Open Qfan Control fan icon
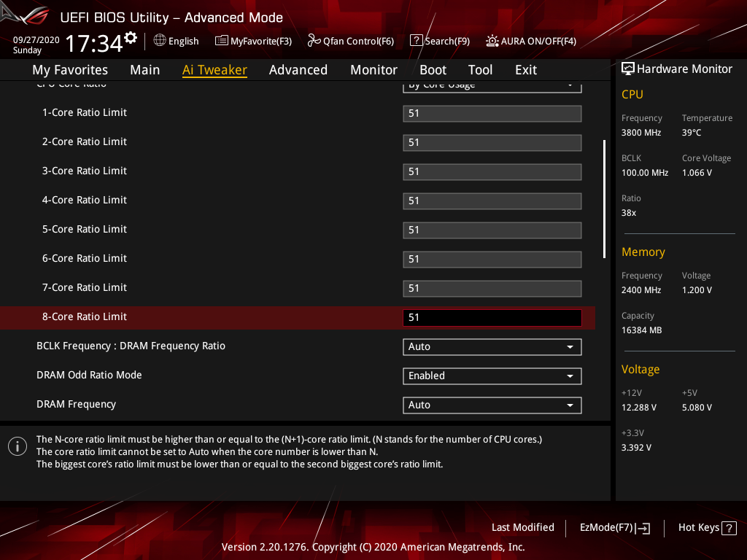This screenshot has height=560, width=747. click(314, 41)
